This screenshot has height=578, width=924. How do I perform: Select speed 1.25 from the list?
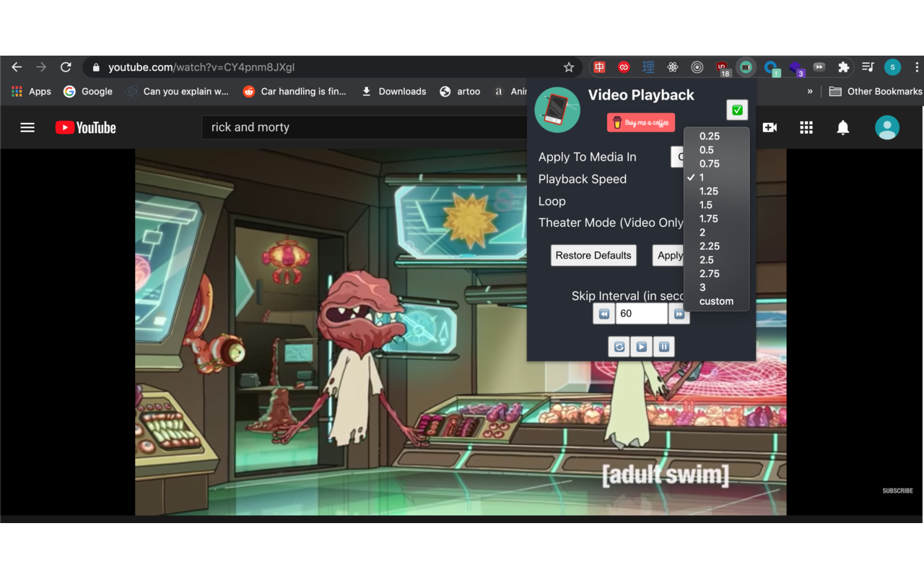click(716, 191)
